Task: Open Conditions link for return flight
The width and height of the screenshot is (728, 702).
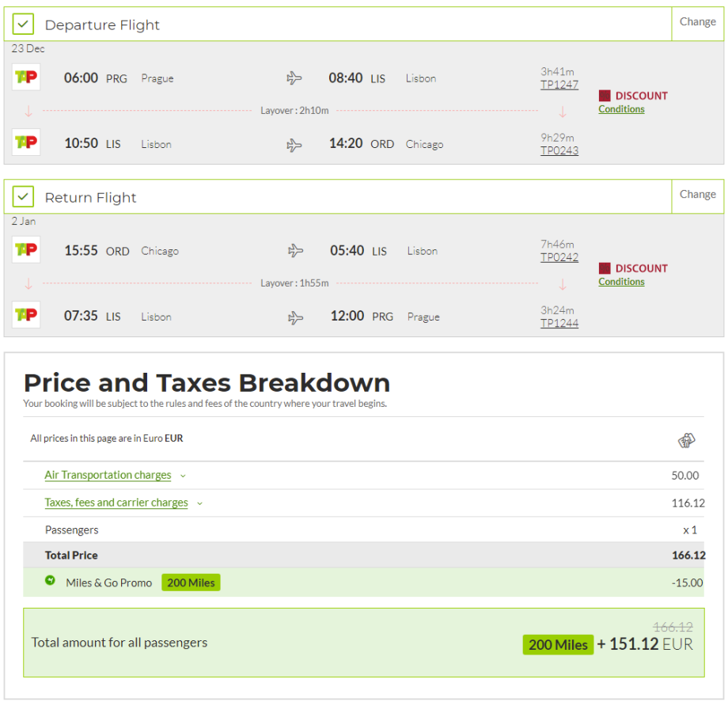Action: [621, 282]
